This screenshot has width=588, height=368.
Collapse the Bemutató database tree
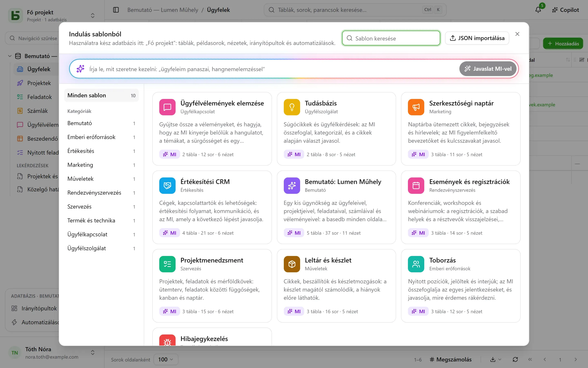(10, 56)
